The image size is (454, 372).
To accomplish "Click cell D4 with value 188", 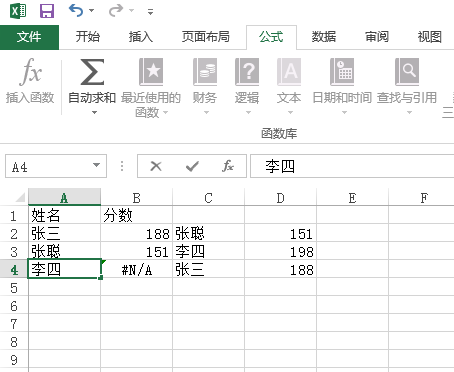I will click(x=280, y=269).
